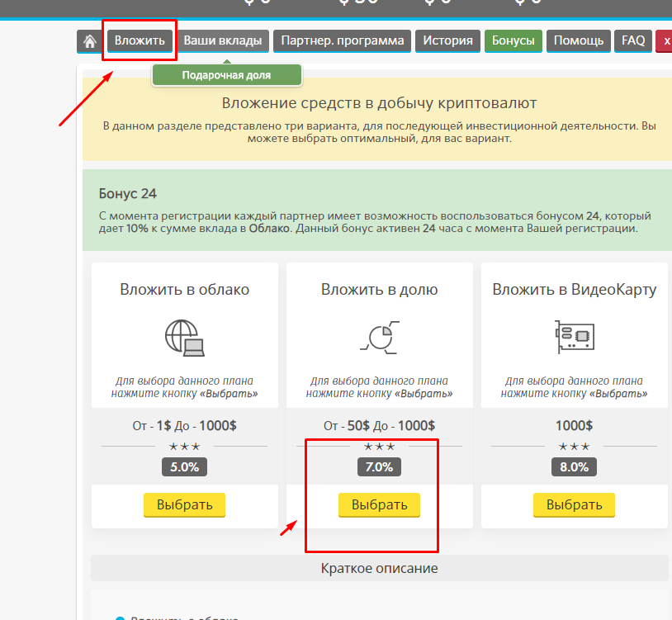This screenshot has width=672, height=620.
Task: Go to История tab
Action: [447, 41]
